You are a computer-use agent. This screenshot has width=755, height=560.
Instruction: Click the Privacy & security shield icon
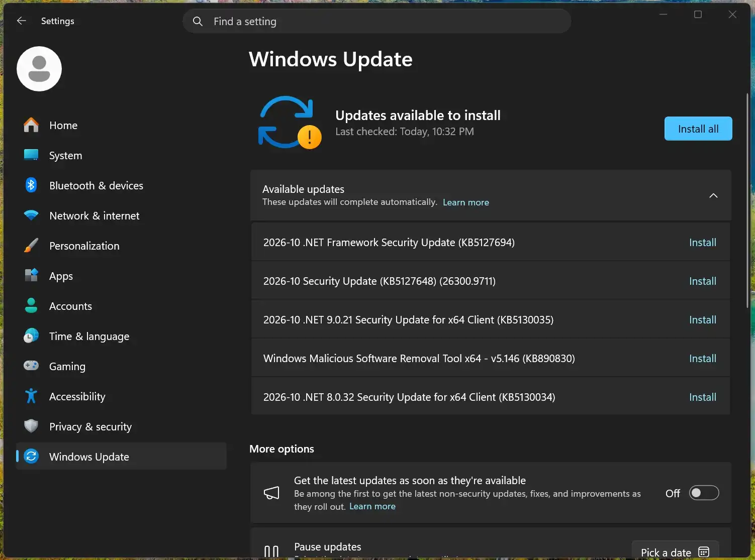[x=31, y=426]
